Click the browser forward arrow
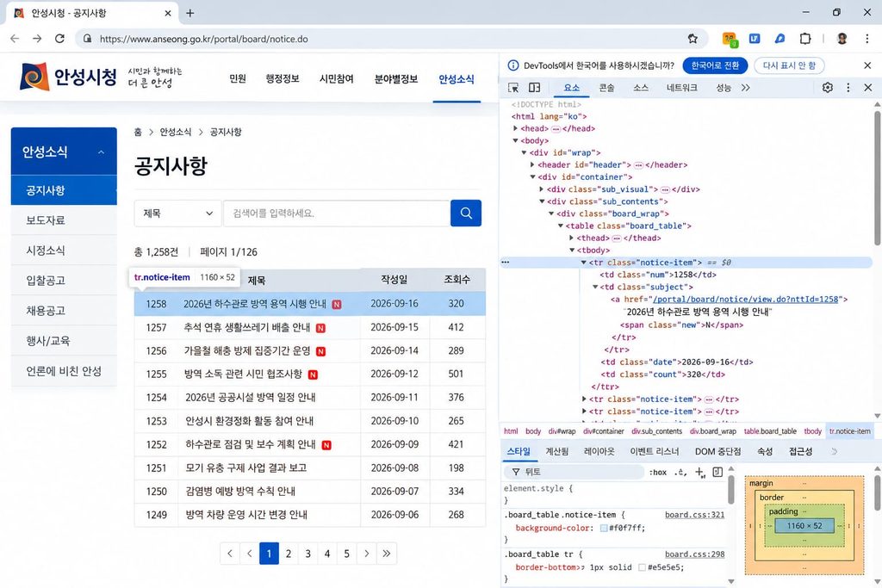The height and width of the screenshot is (588, 882). coord(37,39)
